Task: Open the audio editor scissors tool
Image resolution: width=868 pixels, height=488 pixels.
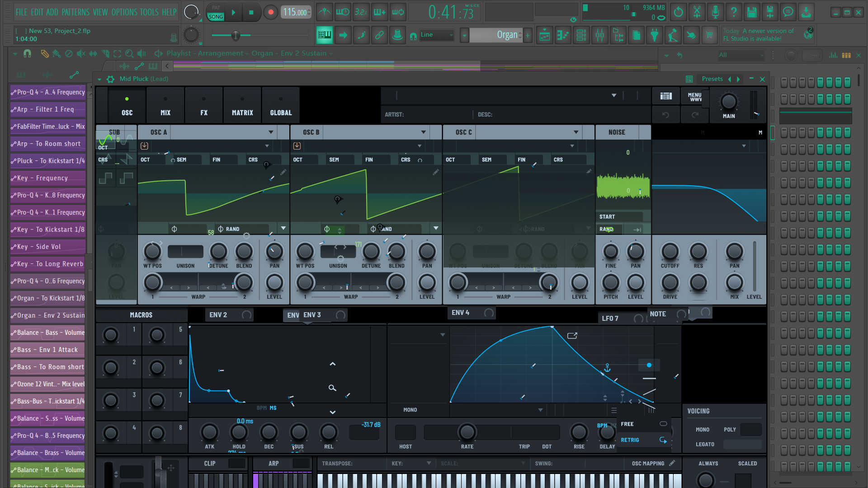Action: [x=697, y=12]
